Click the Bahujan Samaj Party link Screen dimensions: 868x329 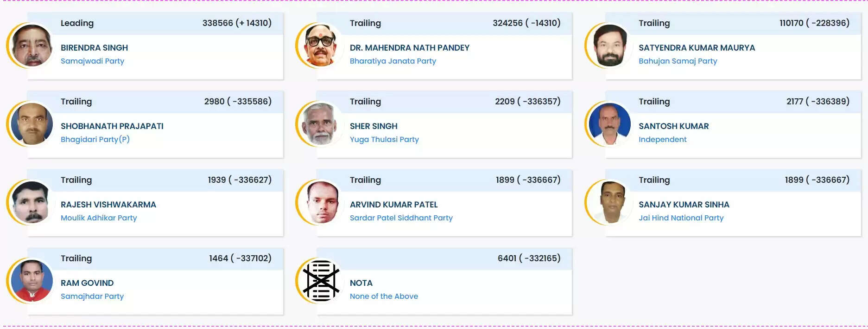[x=677, y=61]
